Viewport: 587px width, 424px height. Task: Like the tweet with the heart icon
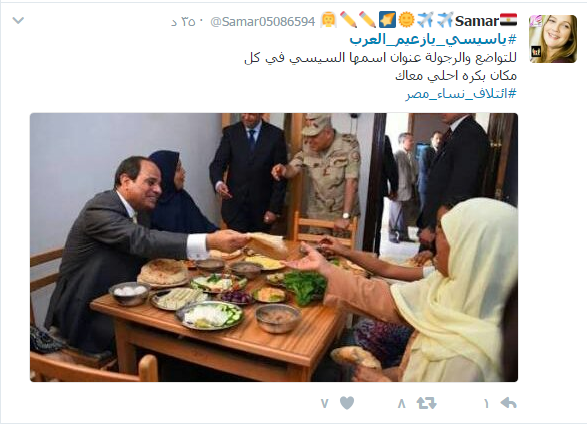(x=347, y=403)
